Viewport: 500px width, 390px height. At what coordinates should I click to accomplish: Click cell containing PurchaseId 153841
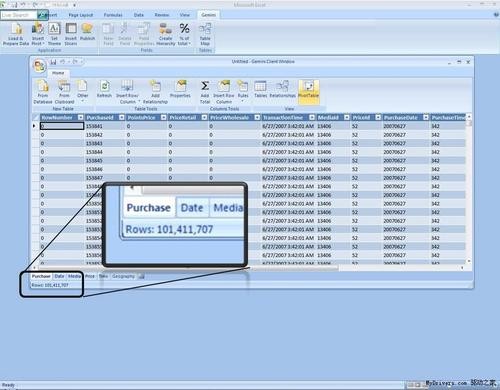point(104,126)
